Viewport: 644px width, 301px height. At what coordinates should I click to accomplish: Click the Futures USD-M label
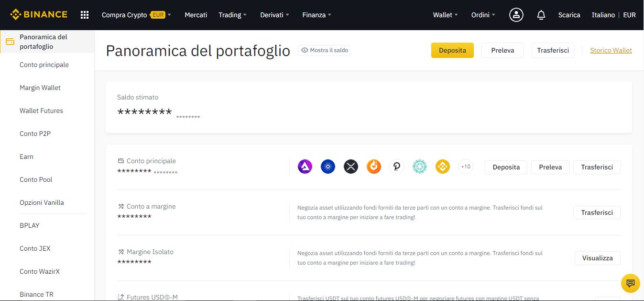[x=152, y=297]
